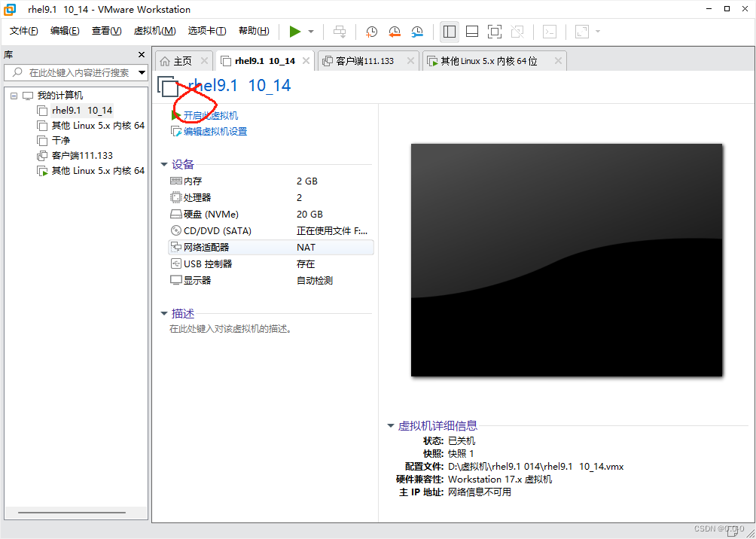756x539 pixels.
Task: Select the 内存 memory device row
Action: point(270,181)
